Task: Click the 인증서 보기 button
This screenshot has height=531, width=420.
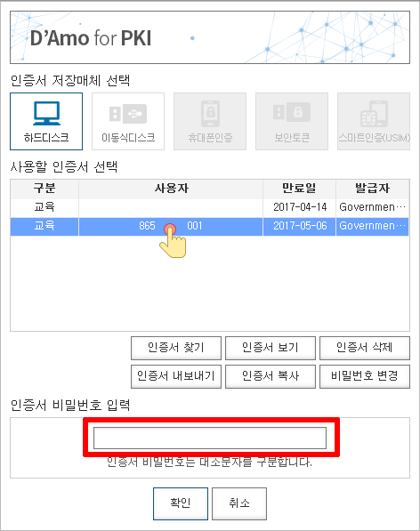Action: (271, 348)
